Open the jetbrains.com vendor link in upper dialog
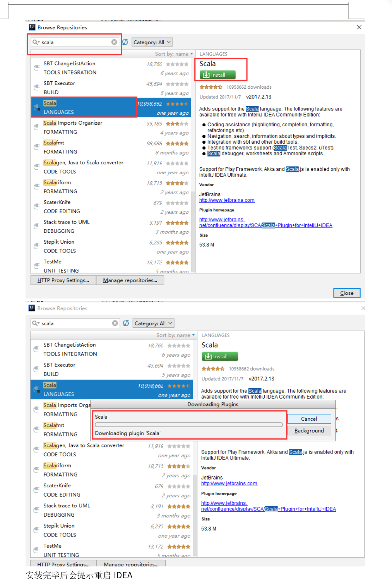 [x=227, y=200]
